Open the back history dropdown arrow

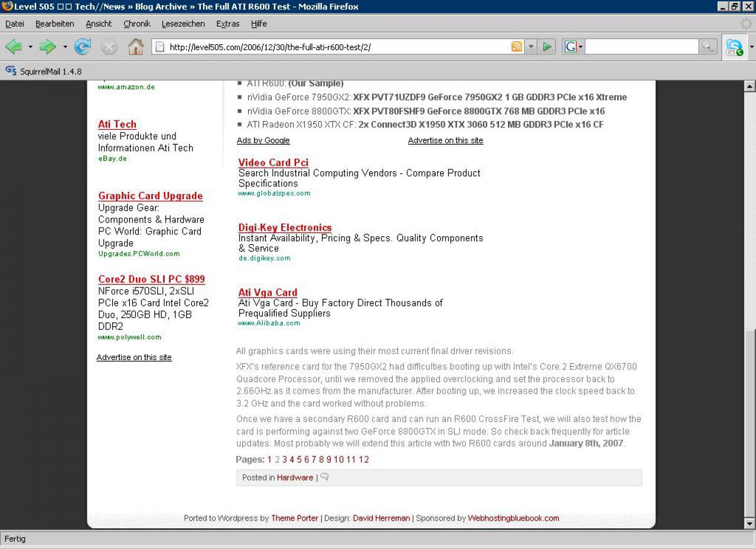[30, 47]
